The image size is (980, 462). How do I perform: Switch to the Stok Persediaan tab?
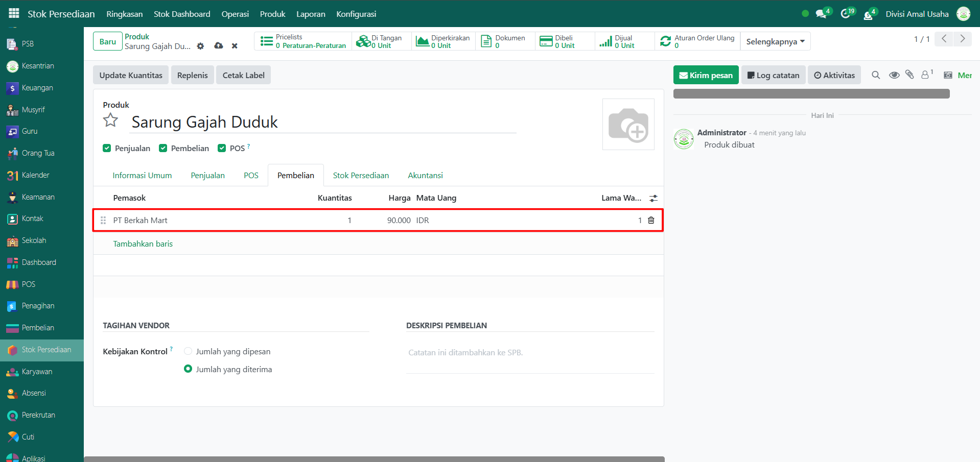click(361, 176)
